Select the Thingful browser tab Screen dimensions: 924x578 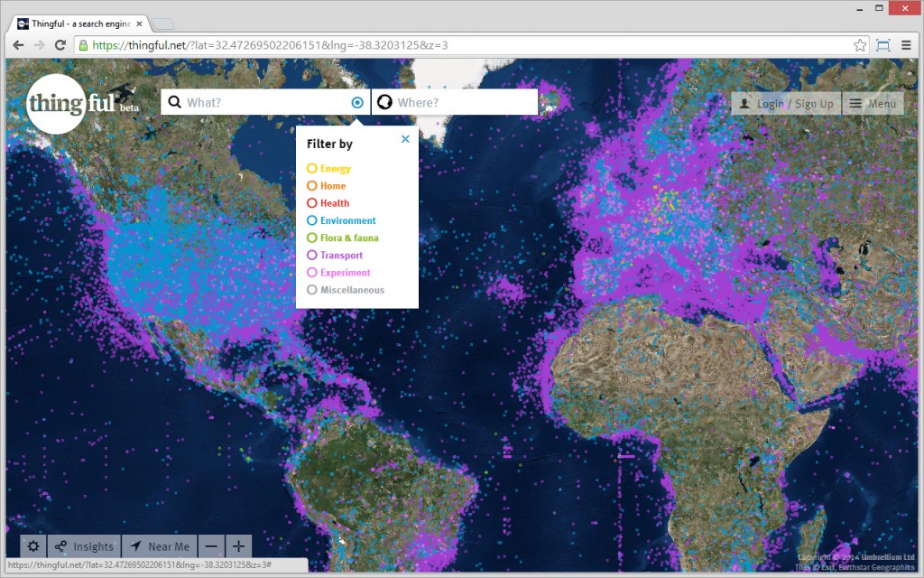79,24
